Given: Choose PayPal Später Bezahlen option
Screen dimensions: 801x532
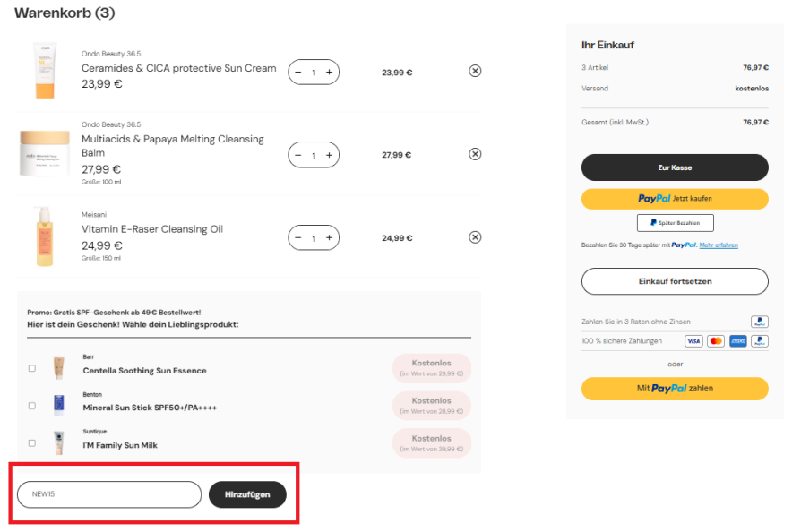Looking at the screenshot, I should pos(675,223).
